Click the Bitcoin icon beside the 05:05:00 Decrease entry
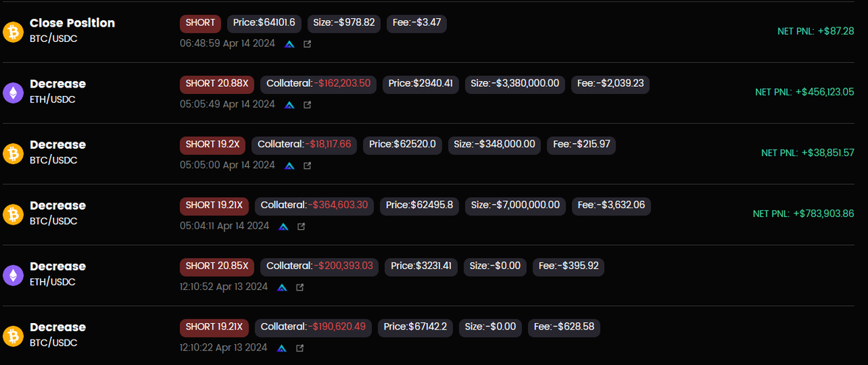The width and height of the screenshot is (868, 365). [x=13, y=153]
